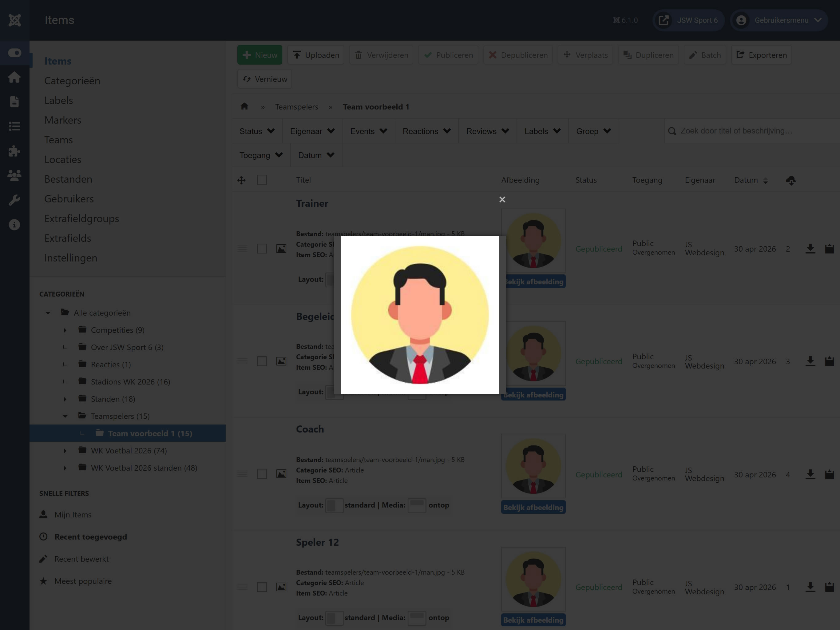
Task: Open Teams in the side menu
Action: pos(58,140)
